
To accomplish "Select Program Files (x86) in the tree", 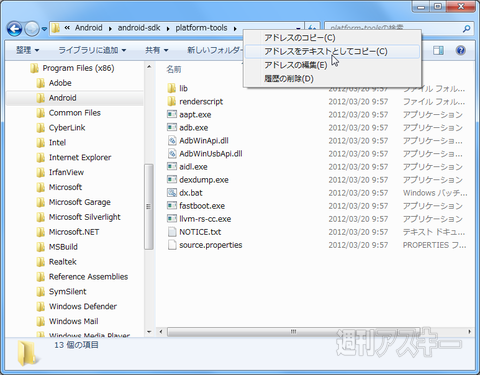I will tap(78, 68).
